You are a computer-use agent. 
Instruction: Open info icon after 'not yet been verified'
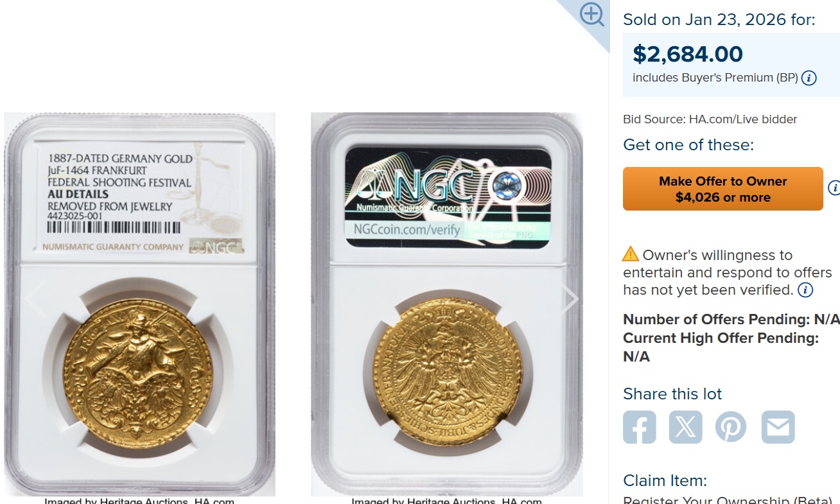tap(805, 290)
